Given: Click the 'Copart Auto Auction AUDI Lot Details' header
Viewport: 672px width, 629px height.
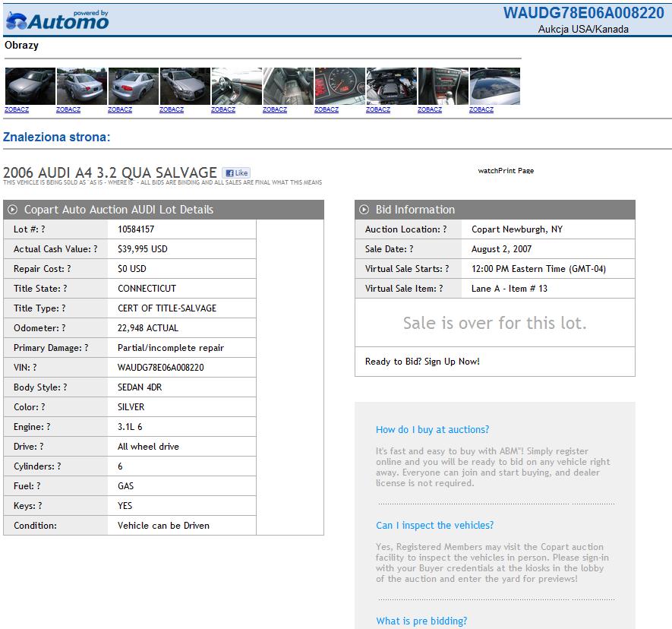Looking at the screenshot, I should [118, 210].
